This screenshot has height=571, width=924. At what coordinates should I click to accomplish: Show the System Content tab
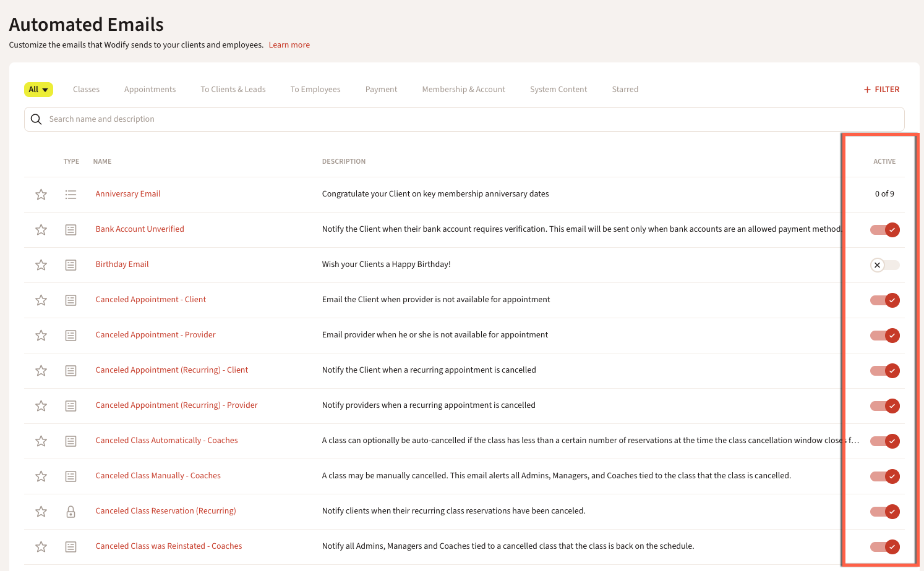pyautogui.click(x=558, y=90)
